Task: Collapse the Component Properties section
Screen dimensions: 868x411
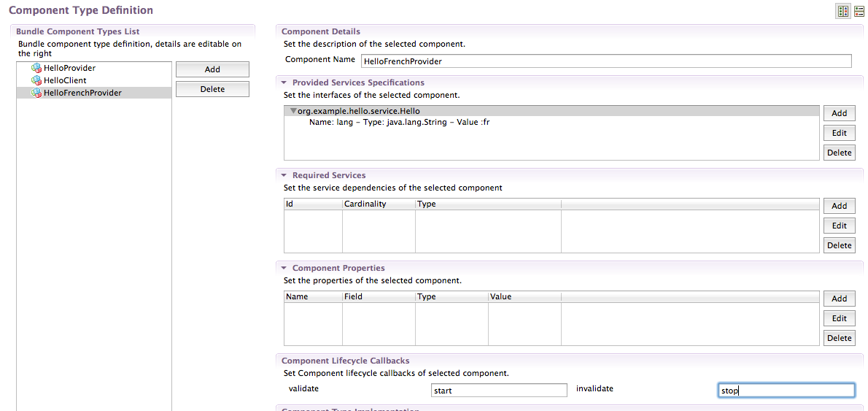Action: click(x=284, y=268)
